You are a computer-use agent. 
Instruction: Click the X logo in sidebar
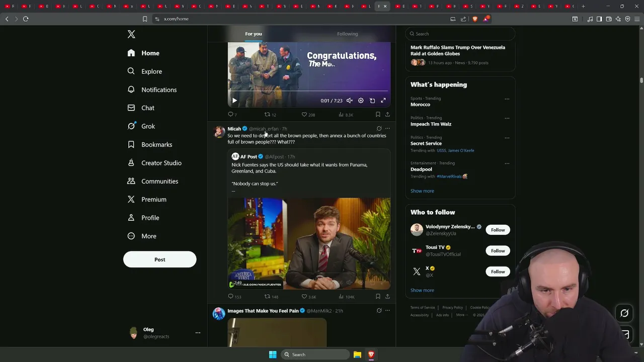click(x=131, y=34)
